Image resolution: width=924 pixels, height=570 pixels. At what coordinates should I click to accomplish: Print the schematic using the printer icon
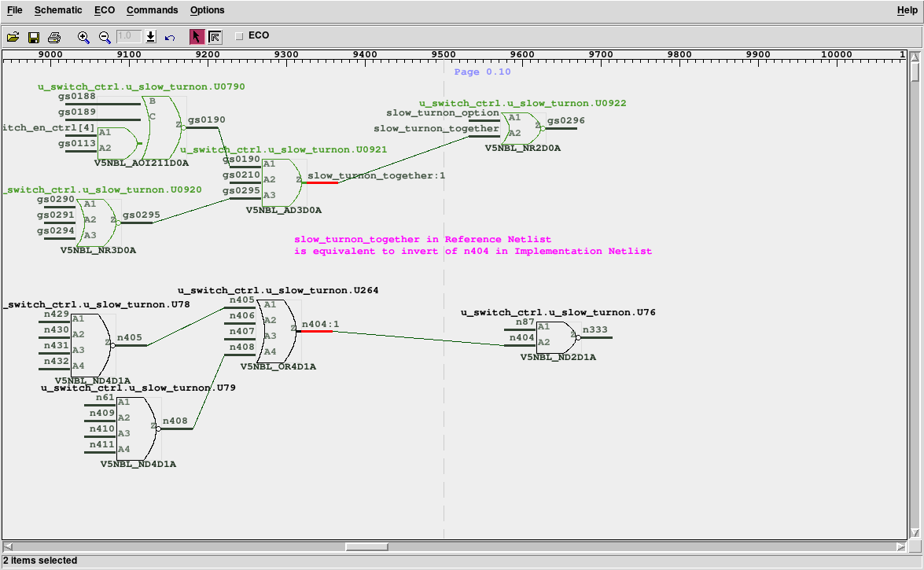(54, 37)
